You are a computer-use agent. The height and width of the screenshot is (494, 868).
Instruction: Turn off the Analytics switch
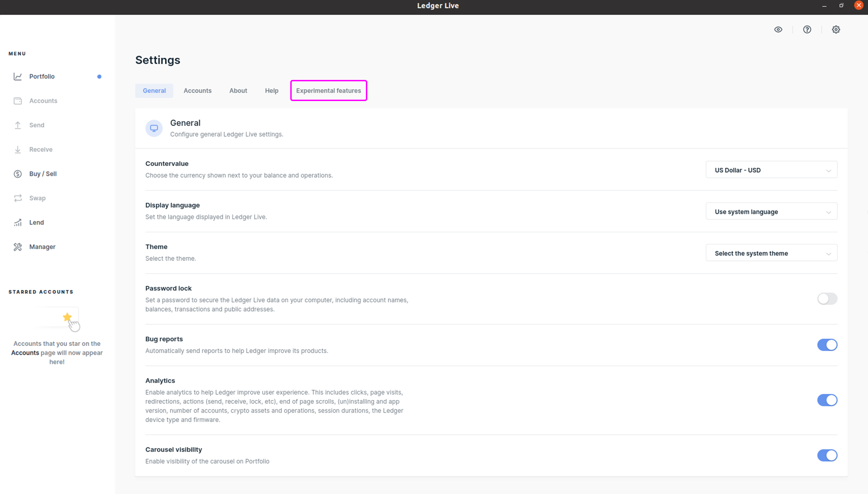pos(827,400)
